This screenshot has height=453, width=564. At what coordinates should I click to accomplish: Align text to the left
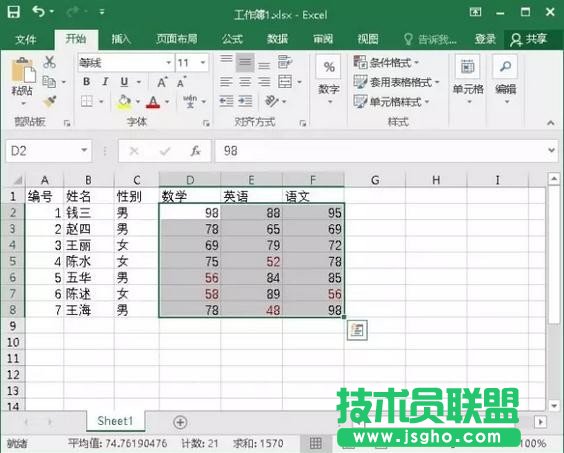pyautogui.click(x=226, y=82)
